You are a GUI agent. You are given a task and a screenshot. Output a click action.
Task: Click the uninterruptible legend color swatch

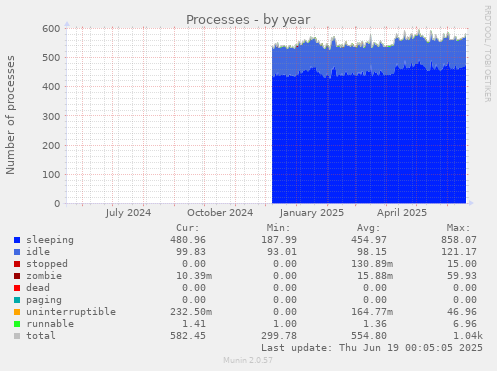coord(17,312)
